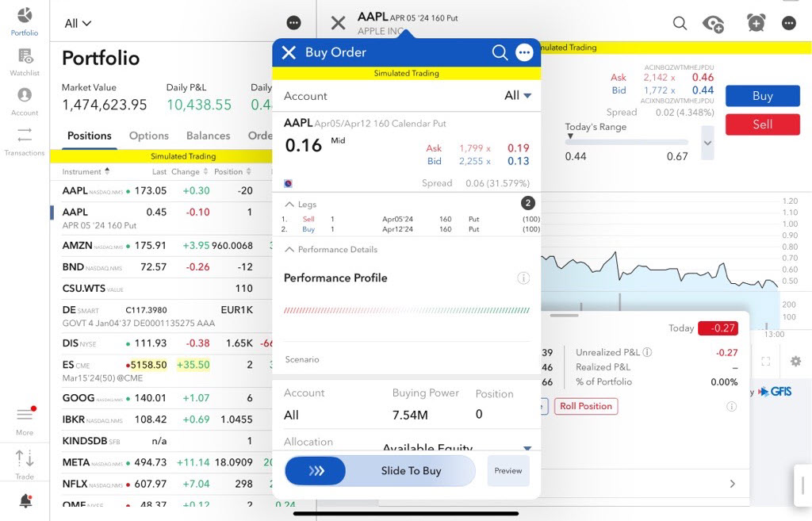This screenshot has height=521, width=812.
Task: Click the Performance Profile gradient bar
Action: tap(407, 311)
